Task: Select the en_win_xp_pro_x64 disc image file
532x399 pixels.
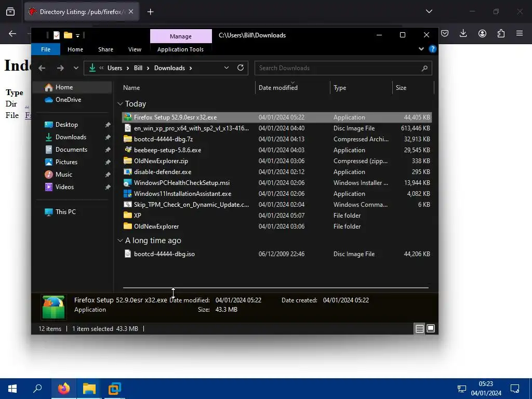Action: (277, 128)
